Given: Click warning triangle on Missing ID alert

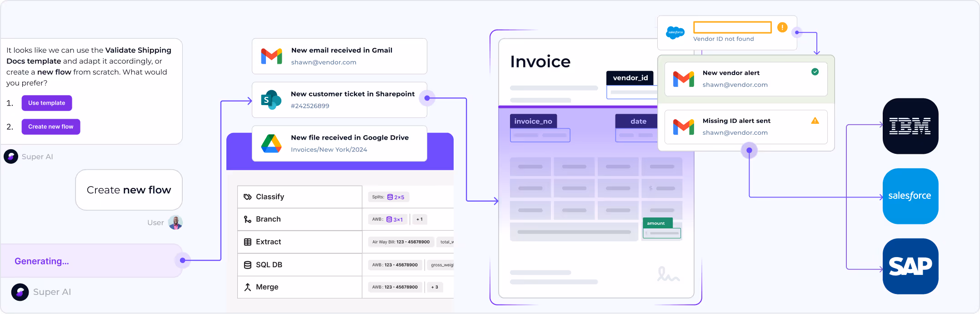Looking at the screenshot, I should (x=815, y=121).
